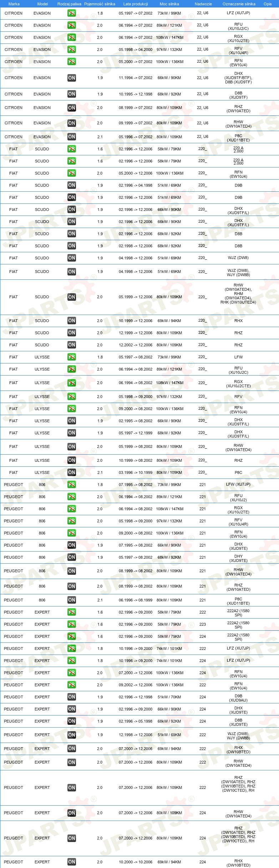279x868 pixels.
Task: Select the date range 10.1995 -> 12.1998
Action: point(136,94)
